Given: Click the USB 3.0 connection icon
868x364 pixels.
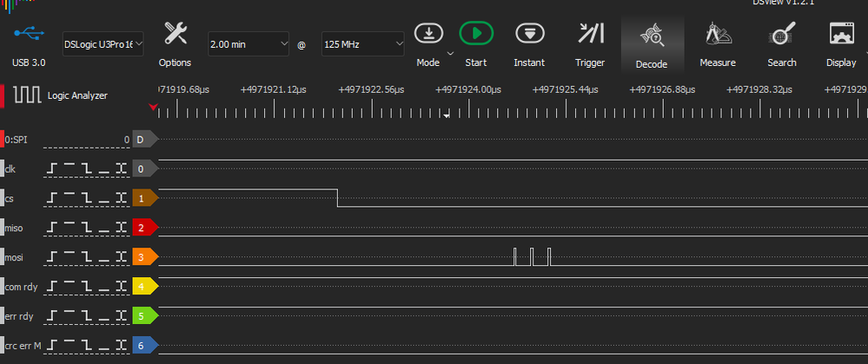Looking at the screenshot, I should 30,34.
